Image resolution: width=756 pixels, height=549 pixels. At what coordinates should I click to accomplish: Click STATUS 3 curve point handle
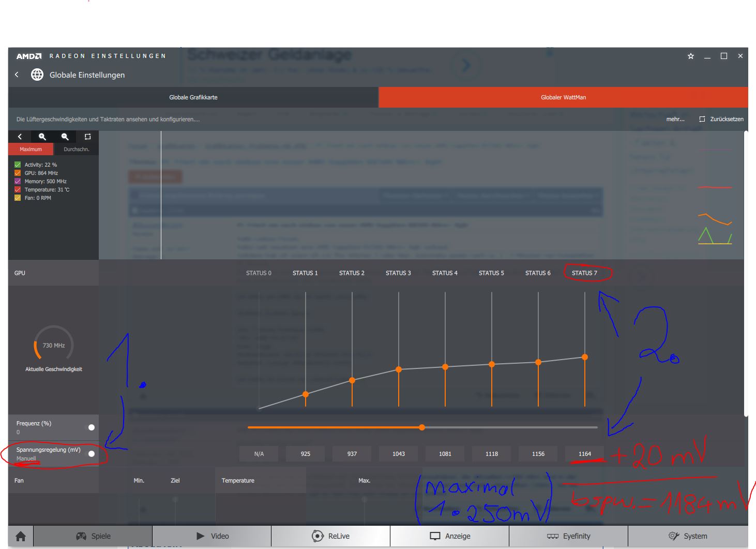pos(399,369)
